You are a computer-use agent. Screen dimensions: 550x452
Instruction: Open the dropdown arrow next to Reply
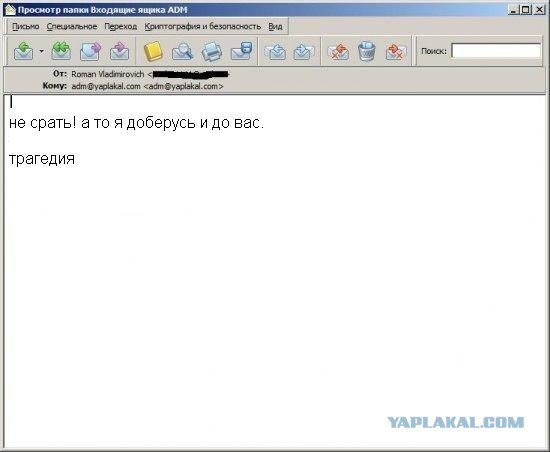pyautogui.click(x=41, y=51)
